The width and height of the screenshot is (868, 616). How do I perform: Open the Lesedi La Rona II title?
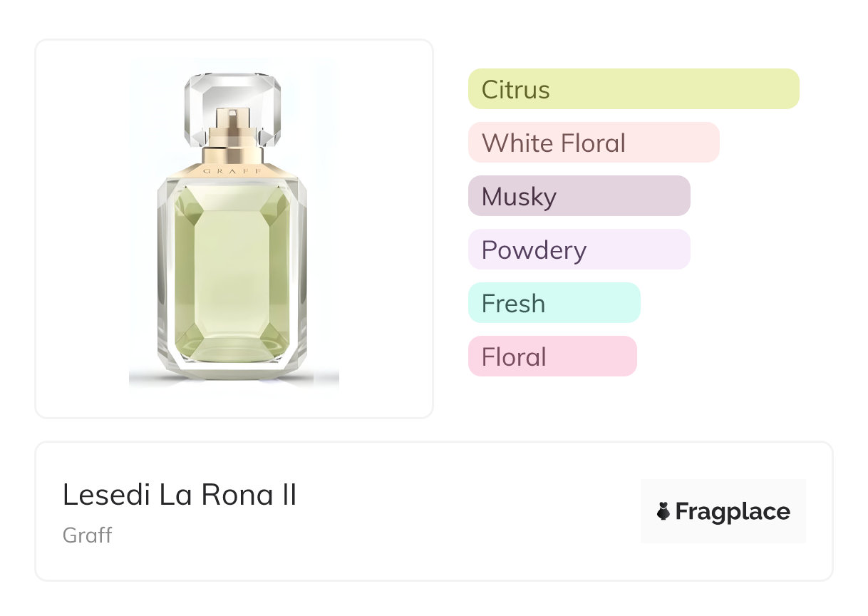(180, 495)
